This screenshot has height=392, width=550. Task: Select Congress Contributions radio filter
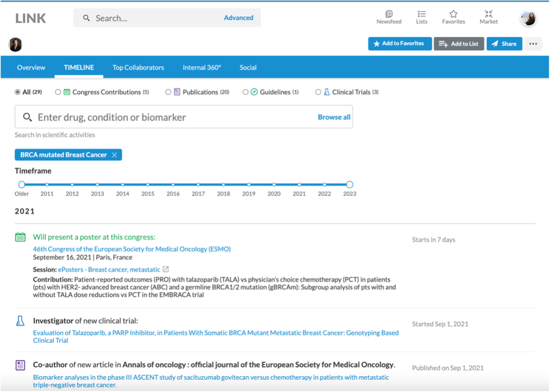[x=58, y=92]
